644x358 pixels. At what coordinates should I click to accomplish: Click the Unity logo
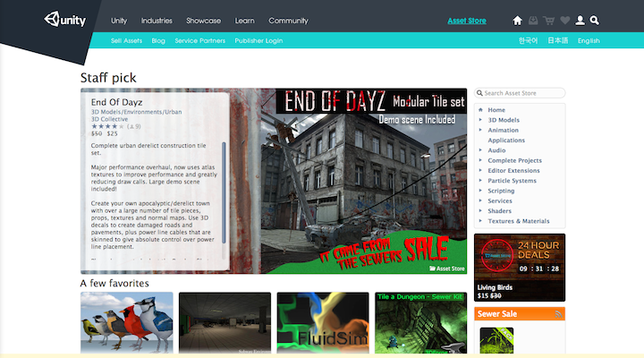tap(65, 20)
